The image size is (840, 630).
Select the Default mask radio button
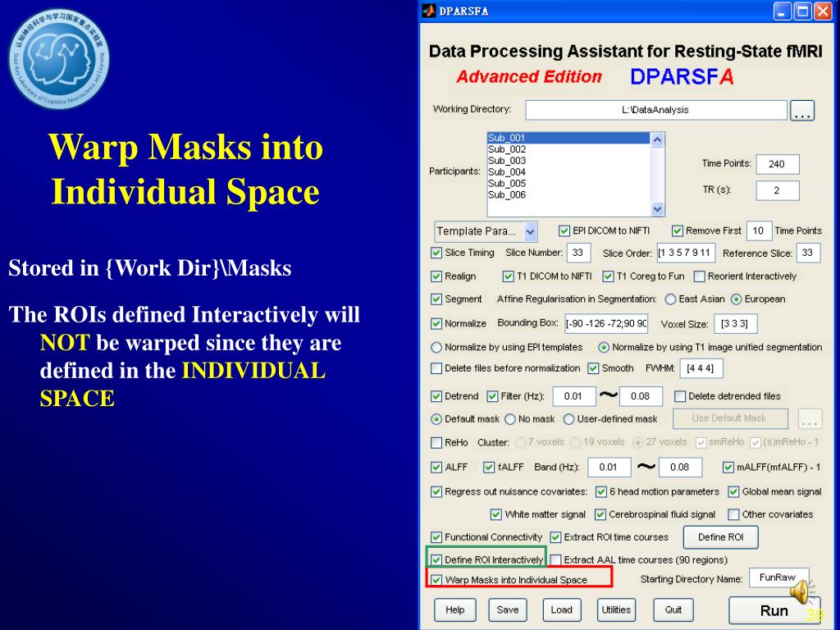pos(436,419)
